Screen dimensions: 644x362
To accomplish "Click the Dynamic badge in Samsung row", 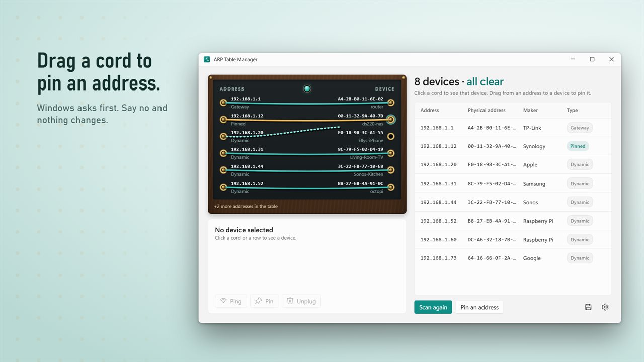I will pyautogui.click(x=580, y=184).
